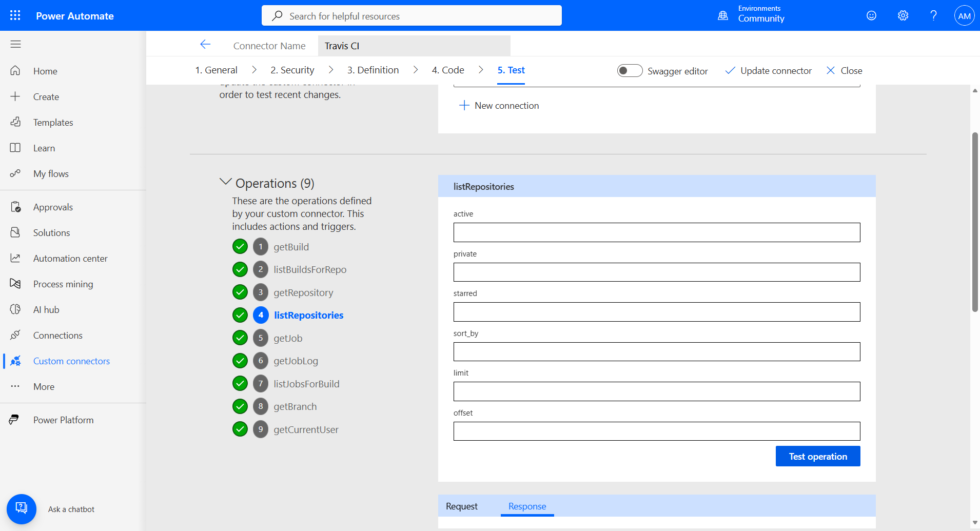Image resolution: width=980 pixels, height=531 pixels.
Task: Select the getJob operation
Action: coord(288,338)
